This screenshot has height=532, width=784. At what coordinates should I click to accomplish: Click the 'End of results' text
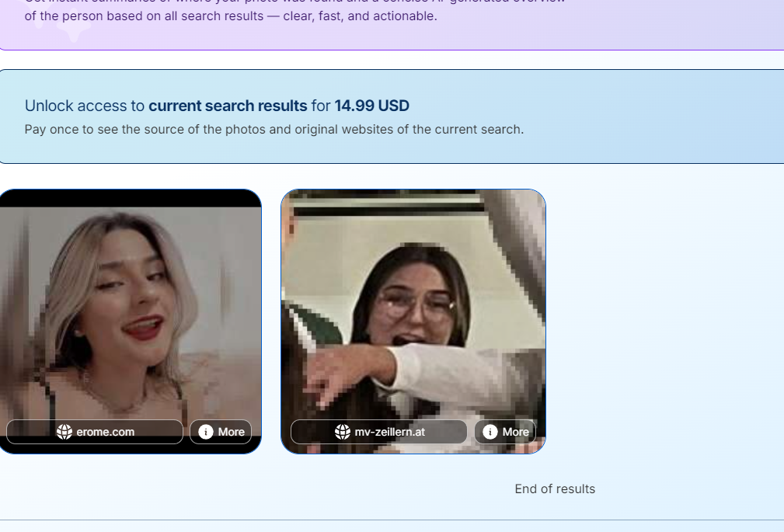coord(555,489)
